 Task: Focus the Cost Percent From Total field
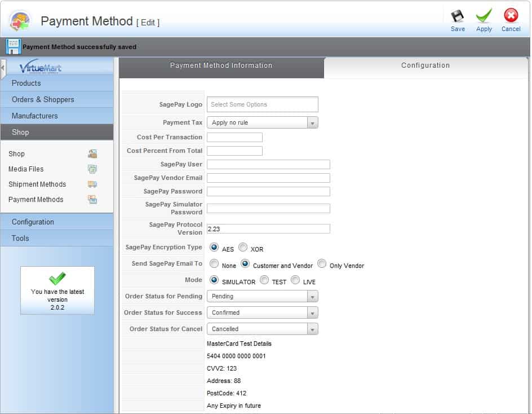234,151
